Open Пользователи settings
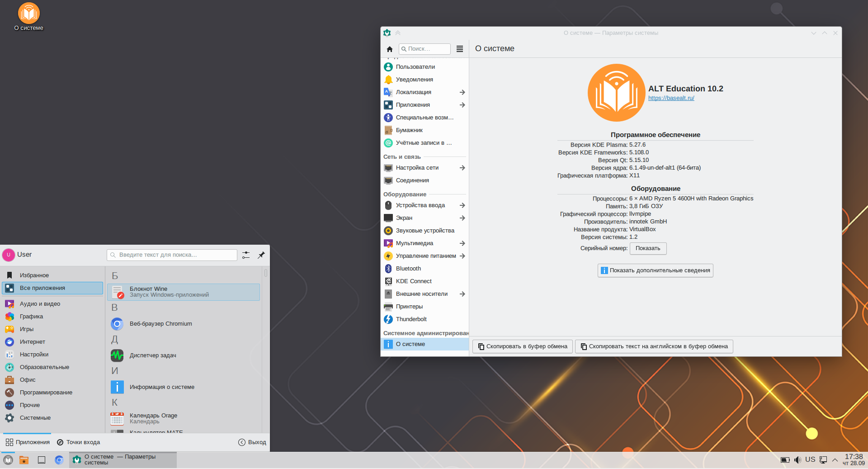Viewport: 868px width, 469px height. pos(424,67)
